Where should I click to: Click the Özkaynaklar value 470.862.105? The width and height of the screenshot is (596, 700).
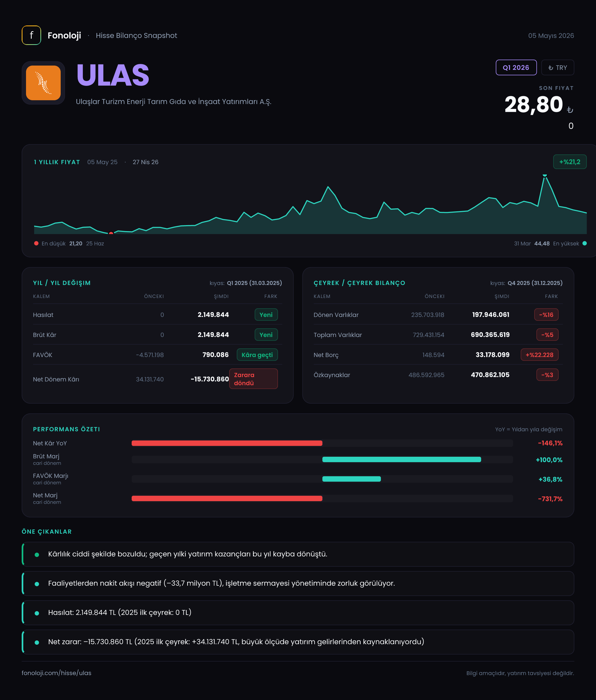[x=490, y=375]
